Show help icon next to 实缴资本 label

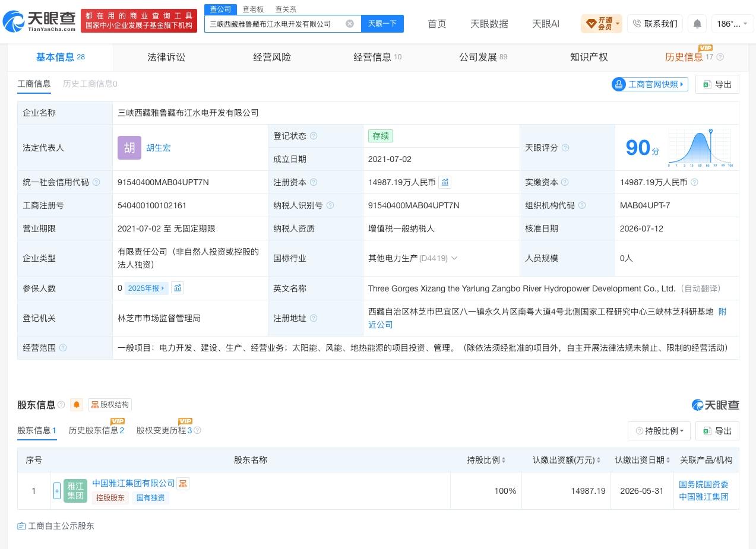point(565,182)
